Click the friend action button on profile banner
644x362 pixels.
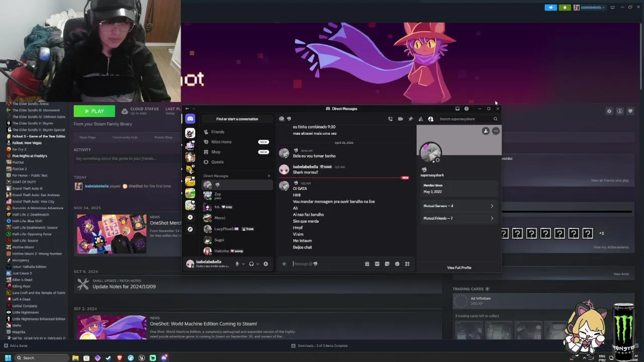[x=486, y=131]
